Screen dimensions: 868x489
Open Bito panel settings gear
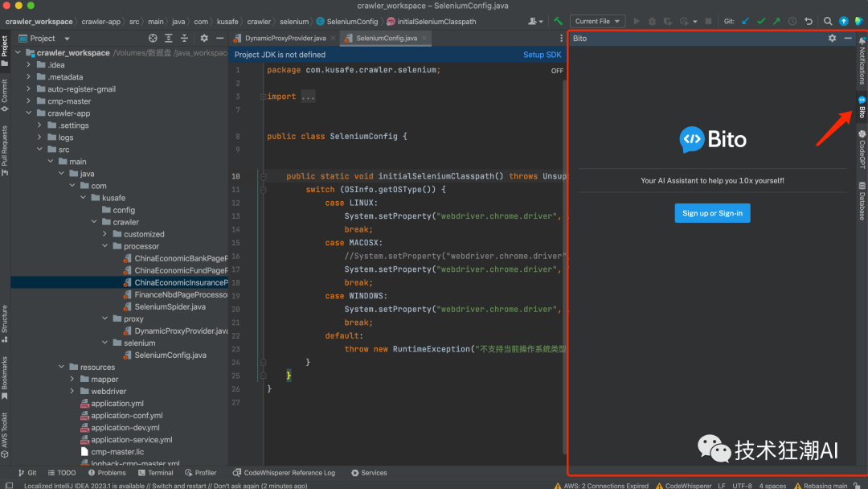tap(832, 38)
